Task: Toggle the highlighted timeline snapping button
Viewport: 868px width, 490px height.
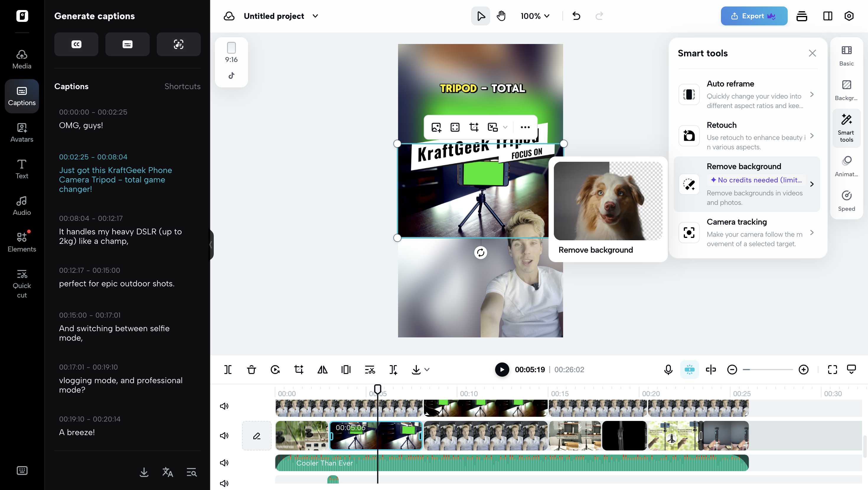Action: pos(689,370)
